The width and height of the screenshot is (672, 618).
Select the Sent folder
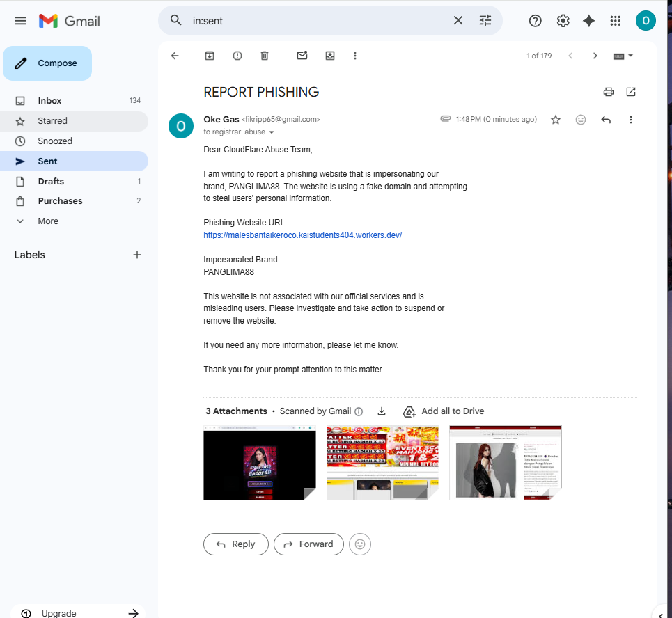(74, 161)
